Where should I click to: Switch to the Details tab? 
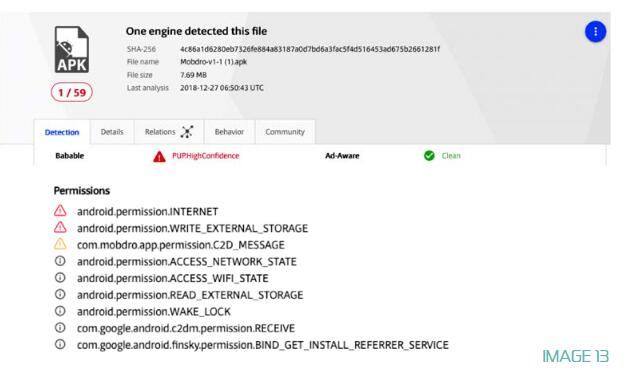click(112, 132)
